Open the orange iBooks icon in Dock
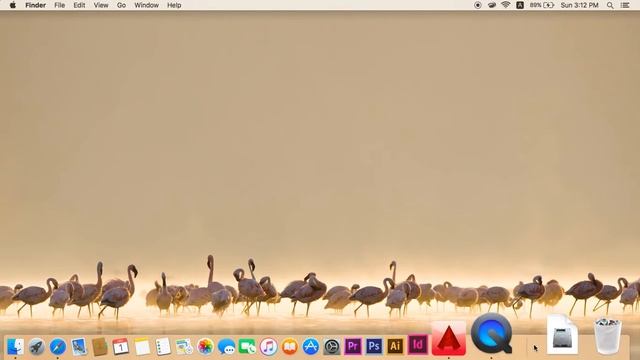 tap(289, 347)
